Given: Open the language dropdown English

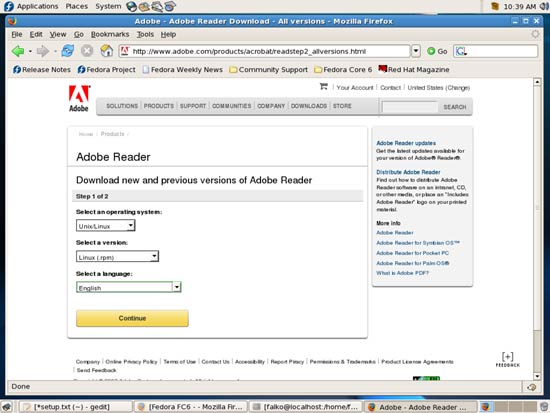Looking at the screenshot, I should (x=128, y=287).
